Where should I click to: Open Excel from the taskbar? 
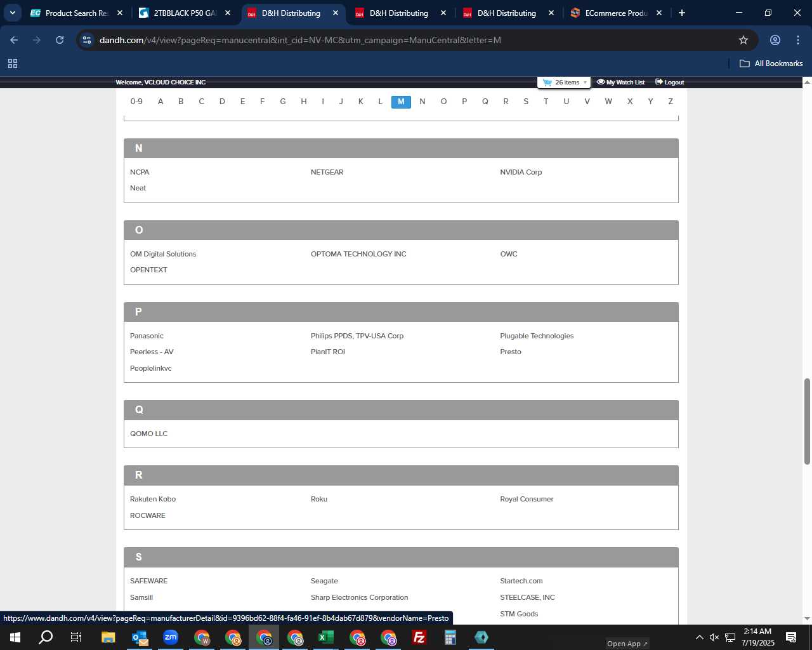(x=326, y=637)
